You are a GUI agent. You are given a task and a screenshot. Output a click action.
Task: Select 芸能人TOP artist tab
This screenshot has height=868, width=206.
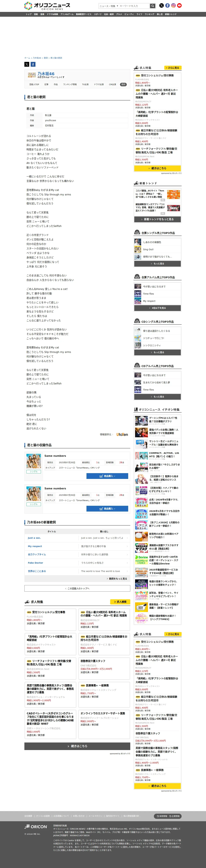tap(34, 85)
